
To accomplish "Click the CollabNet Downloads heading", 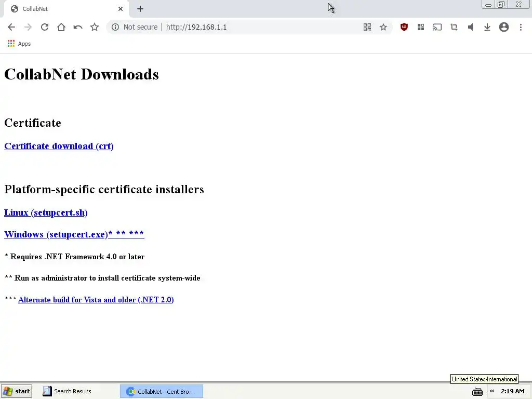I will pyautogui.click(x=82, y=74).
